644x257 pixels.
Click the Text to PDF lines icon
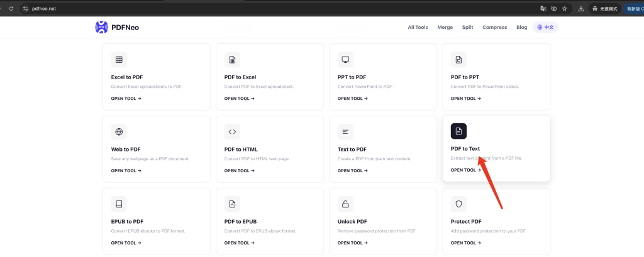[345, 132]
